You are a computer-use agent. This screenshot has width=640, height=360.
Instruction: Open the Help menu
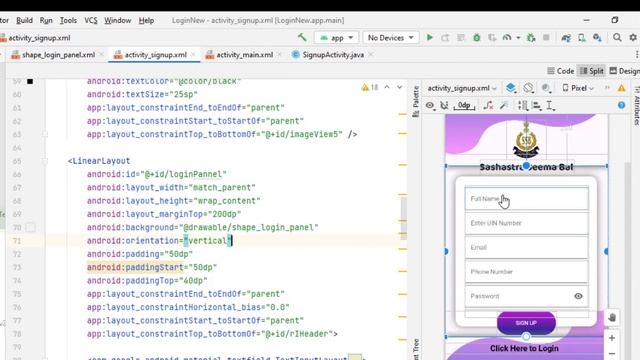(x=146, y=20)
